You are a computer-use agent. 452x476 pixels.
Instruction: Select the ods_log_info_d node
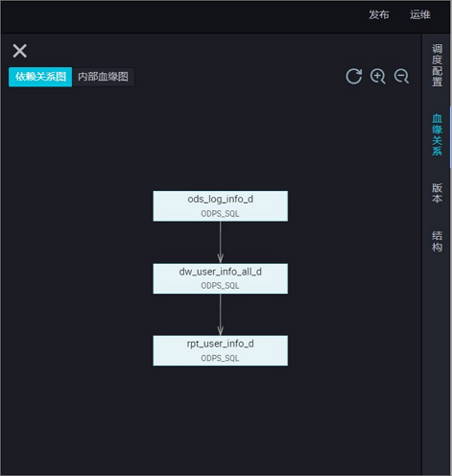221,206
